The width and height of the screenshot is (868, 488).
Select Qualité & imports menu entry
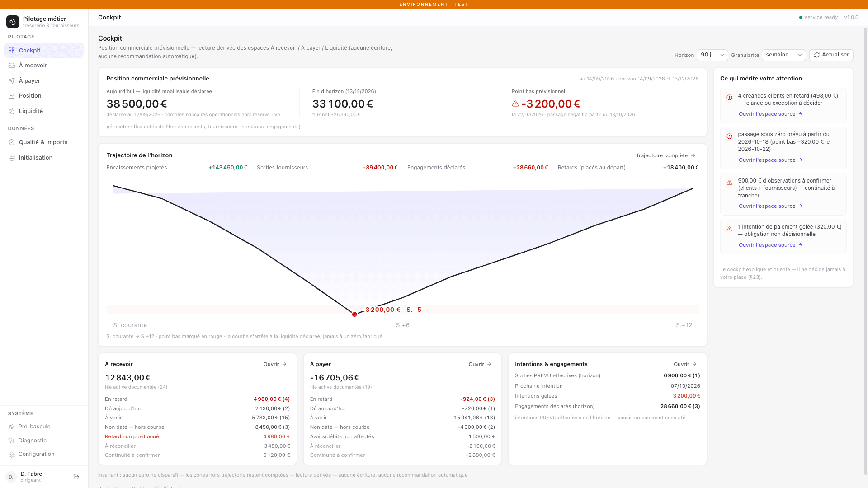44,142
